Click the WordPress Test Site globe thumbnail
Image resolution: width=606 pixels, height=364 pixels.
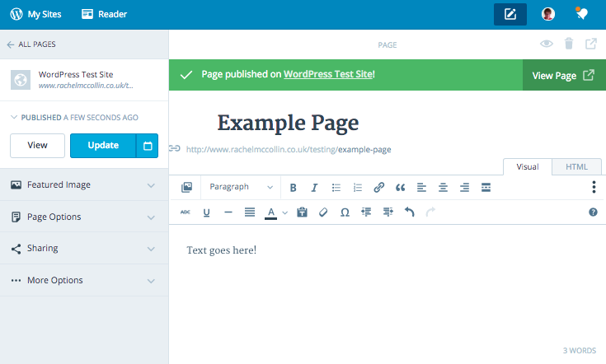click(x=20, y=80)
